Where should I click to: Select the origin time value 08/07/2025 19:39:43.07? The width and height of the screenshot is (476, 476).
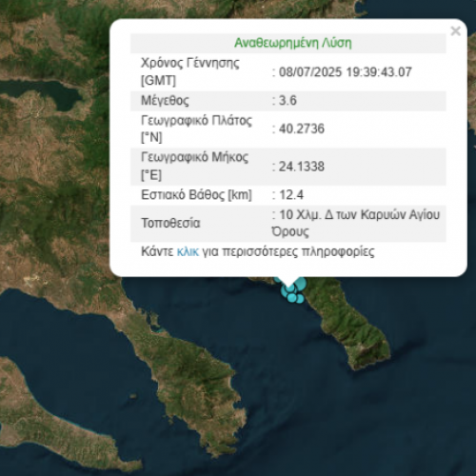[x=346, y=72]
